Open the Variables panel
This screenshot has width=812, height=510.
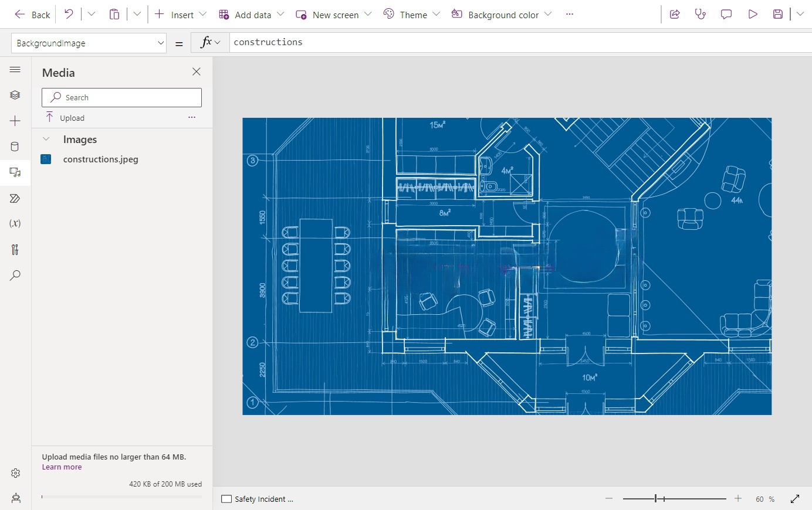15,223
